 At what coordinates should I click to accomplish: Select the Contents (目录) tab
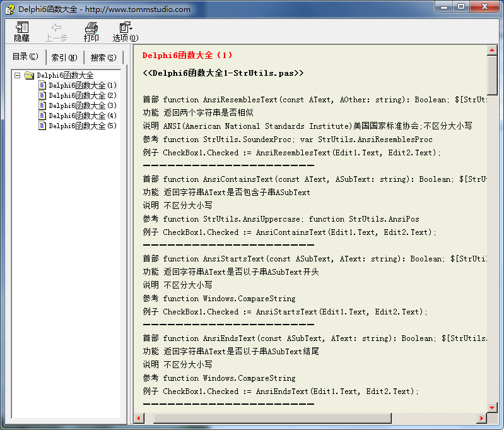point(25,57)
